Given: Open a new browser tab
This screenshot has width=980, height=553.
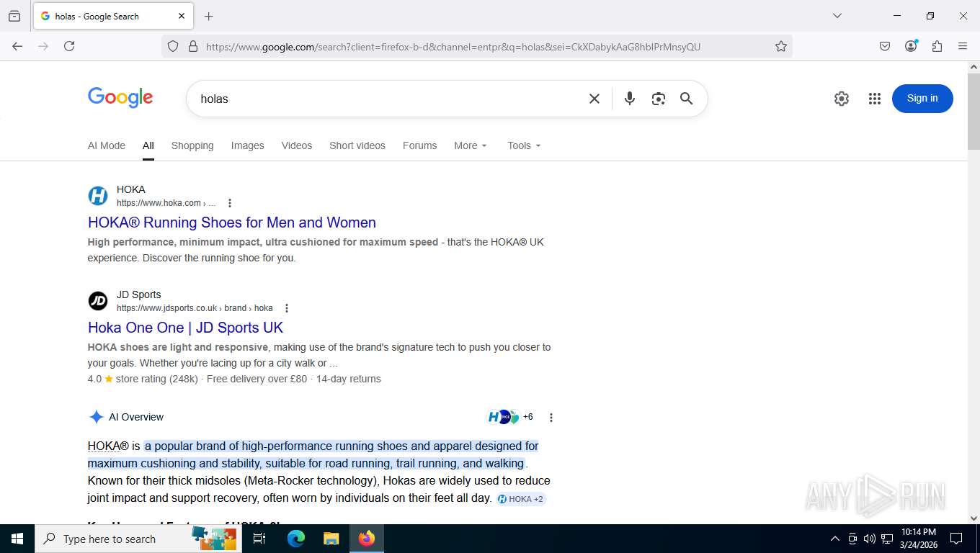Looking at the screenshot, I should click(209, 16).
